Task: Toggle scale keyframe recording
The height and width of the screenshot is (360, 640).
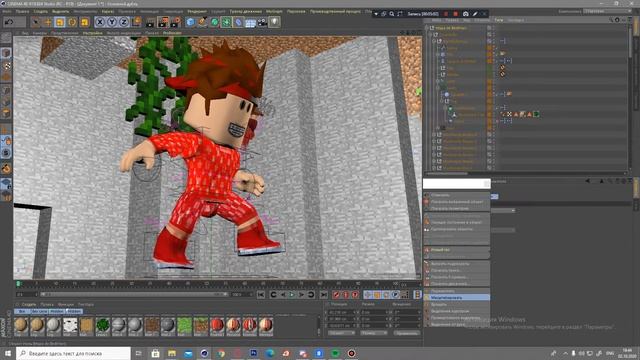Action: tap(377, 294)
